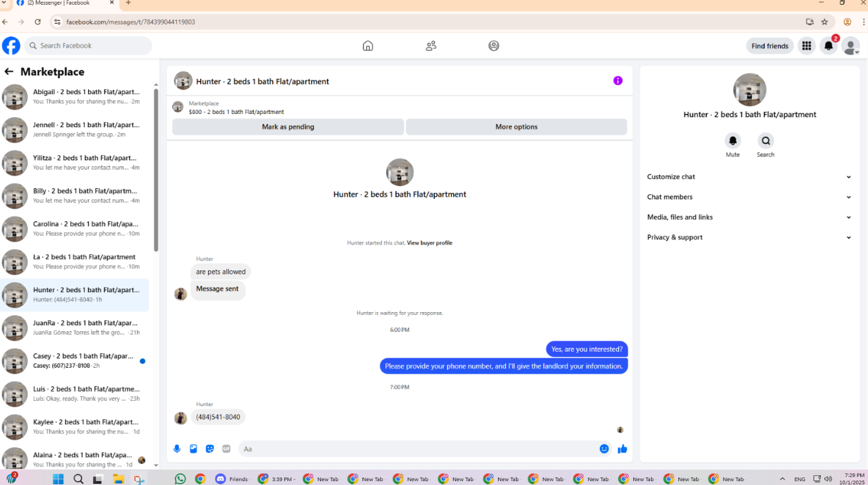This screenshot has height=485, width=868.
Task: Go back with the browser back arrow
Action: click(5, 22)
